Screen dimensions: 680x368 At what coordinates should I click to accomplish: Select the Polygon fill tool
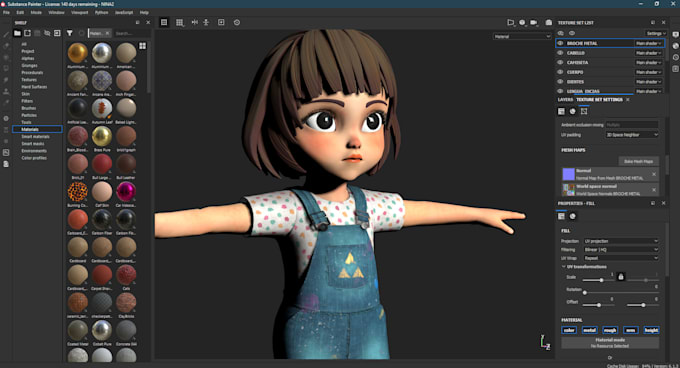tap(6, 68)
